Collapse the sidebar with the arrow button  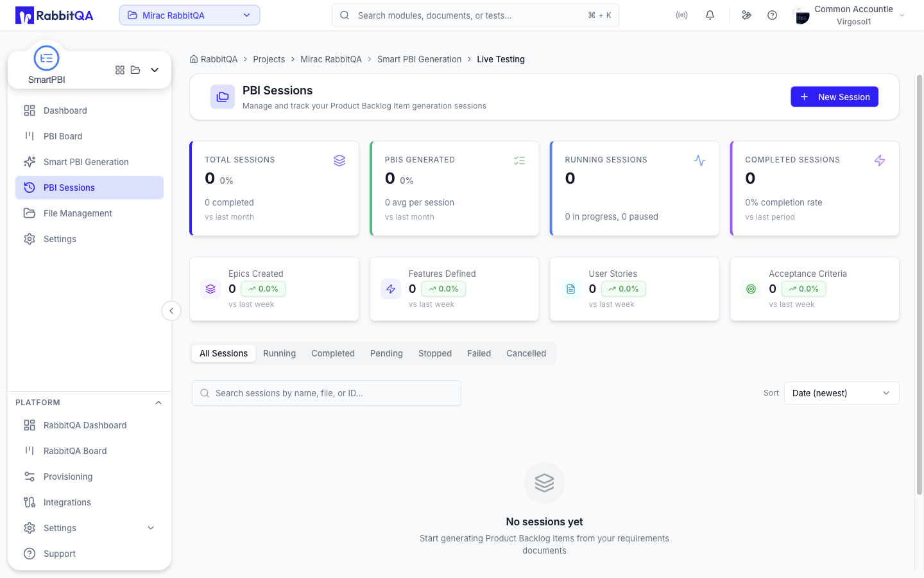click(x=171, y=311)
